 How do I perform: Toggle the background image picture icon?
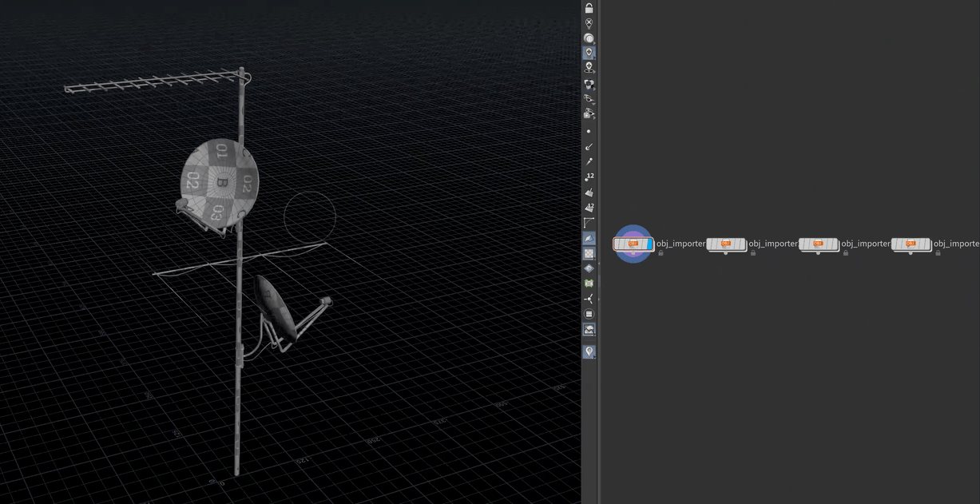[x=589, y=329]
